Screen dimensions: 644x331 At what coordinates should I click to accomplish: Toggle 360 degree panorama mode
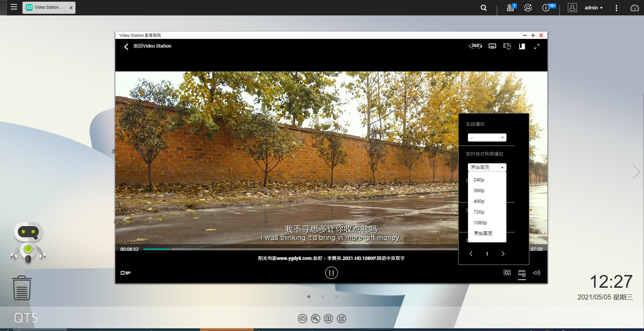click(476, 46)
